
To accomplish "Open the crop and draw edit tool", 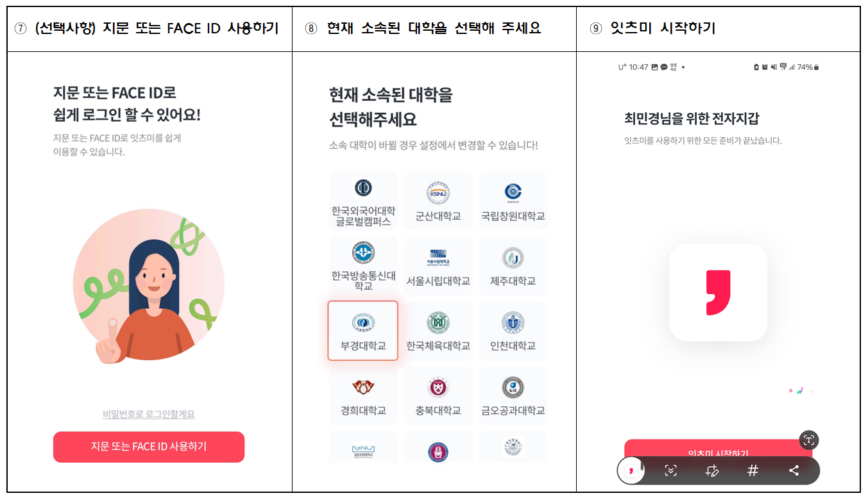I will click(x=711, y=470).
